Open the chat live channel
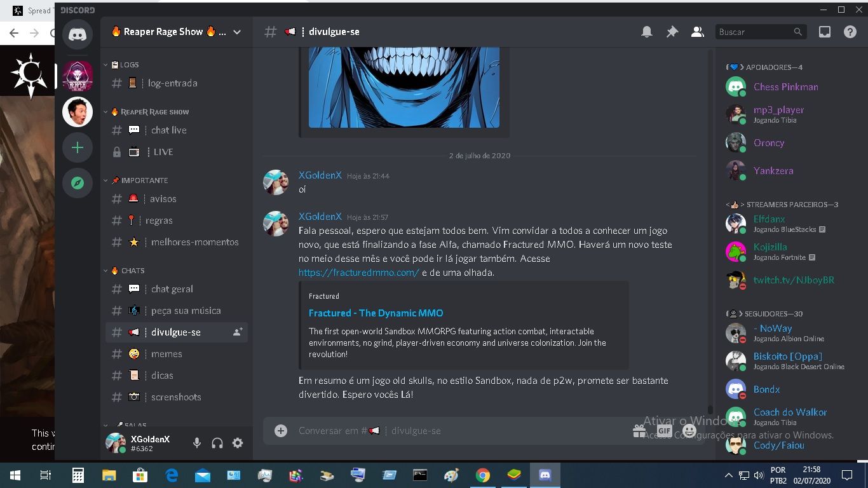Viewport: 868px width, 488px height. 177,130
